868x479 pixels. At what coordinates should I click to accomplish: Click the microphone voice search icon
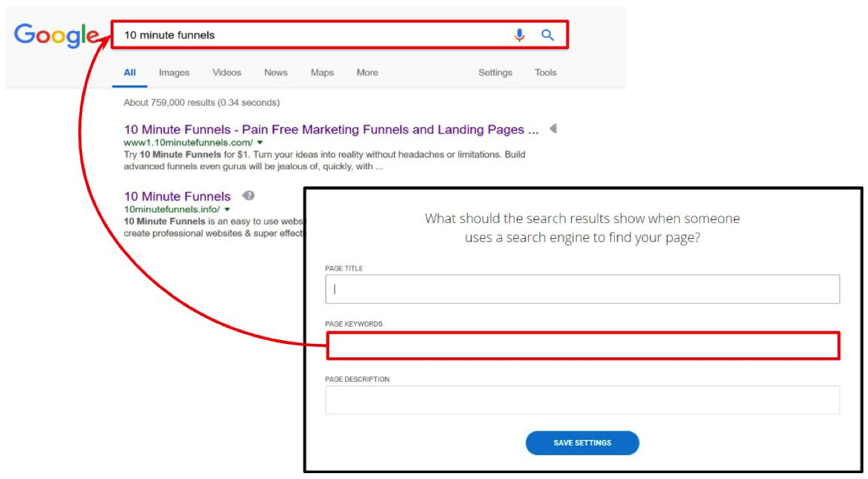(x=520, y=35)
